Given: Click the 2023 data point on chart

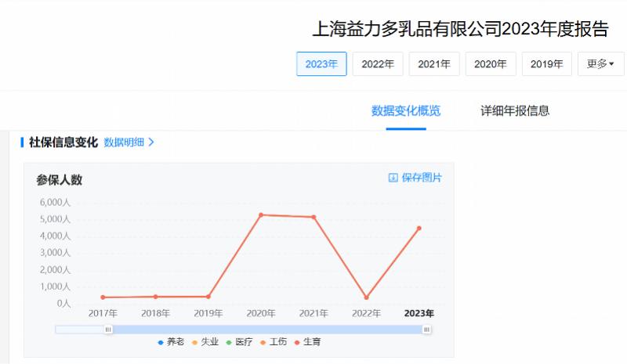Looking at the screenshot, I should 419,228.
